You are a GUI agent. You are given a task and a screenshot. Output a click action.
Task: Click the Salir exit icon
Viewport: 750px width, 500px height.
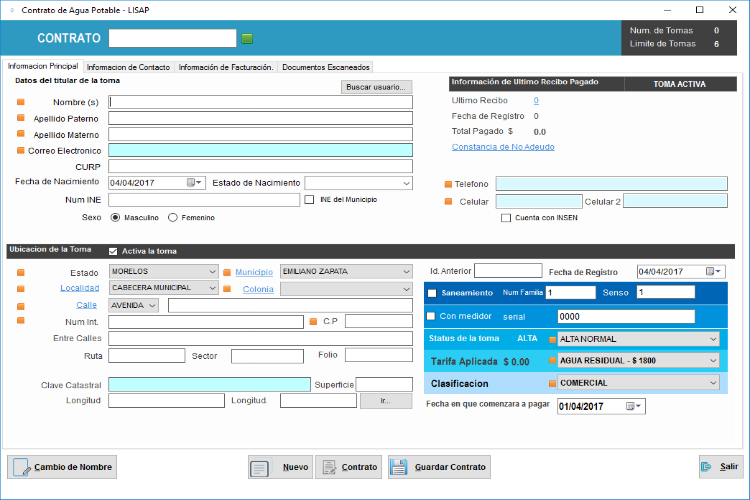click(x=706, y=467)
